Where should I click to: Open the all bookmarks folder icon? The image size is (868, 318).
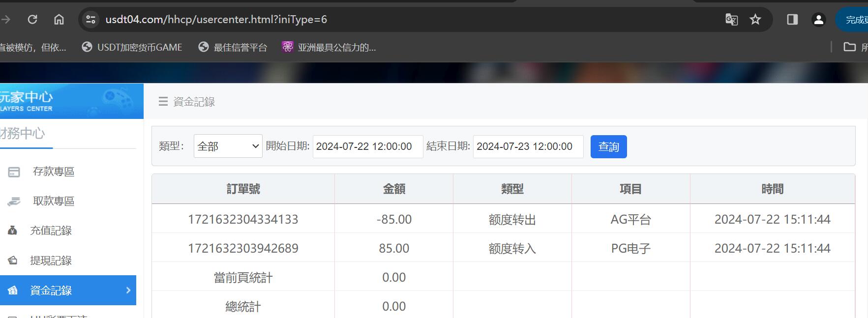849,47
